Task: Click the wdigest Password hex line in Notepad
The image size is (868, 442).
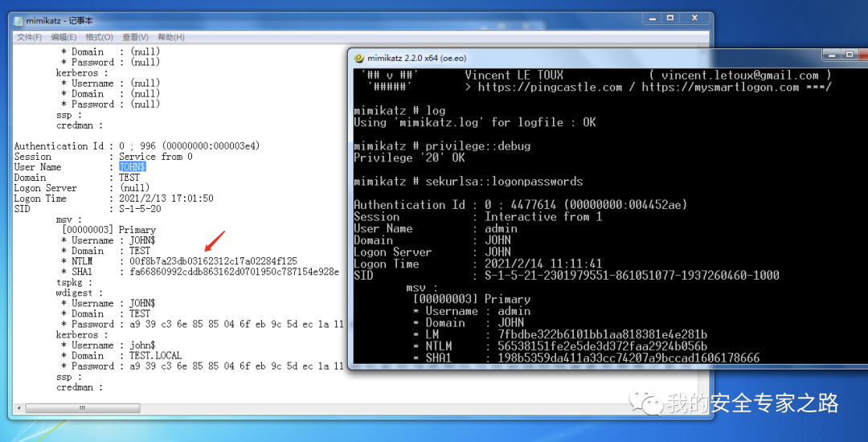Action: point(202,324)
